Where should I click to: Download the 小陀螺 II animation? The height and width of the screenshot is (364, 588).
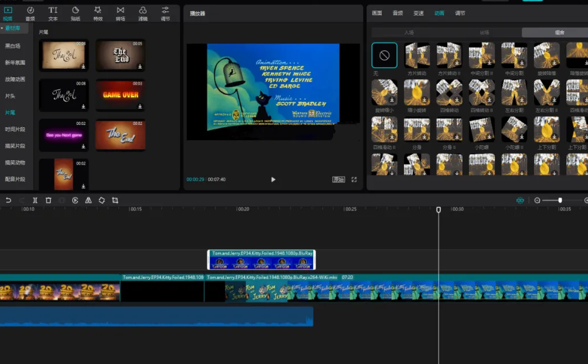point(521,137)
